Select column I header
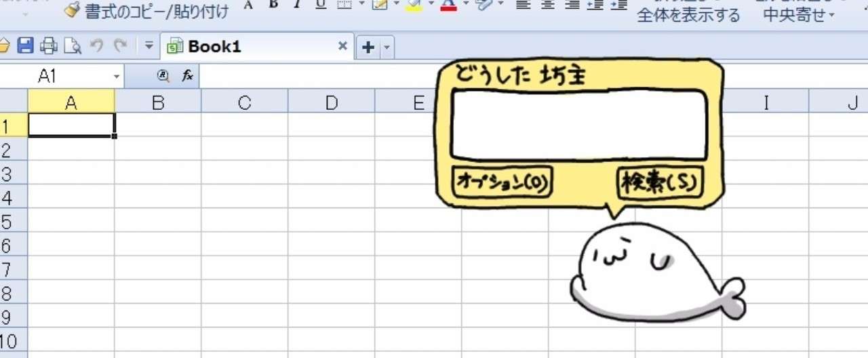This screenshot has width=868, height=358. (x=765, y=102)
